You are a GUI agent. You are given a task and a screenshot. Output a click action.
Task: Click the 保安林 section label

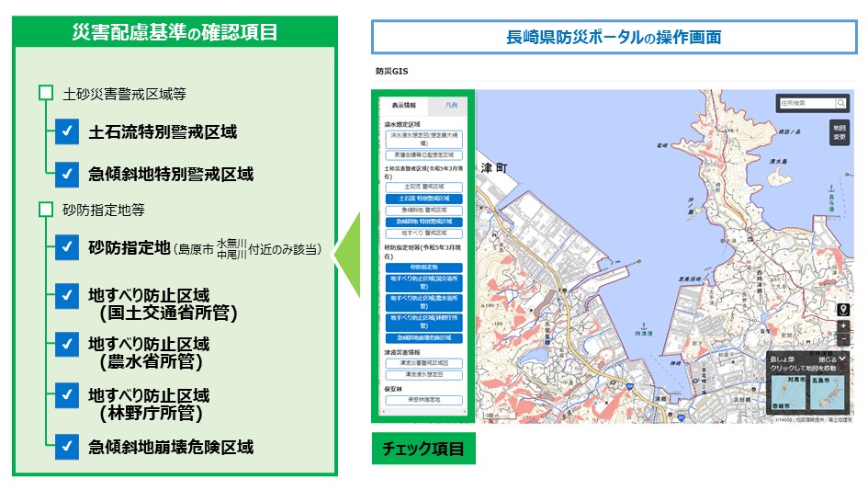coord(394,389)
